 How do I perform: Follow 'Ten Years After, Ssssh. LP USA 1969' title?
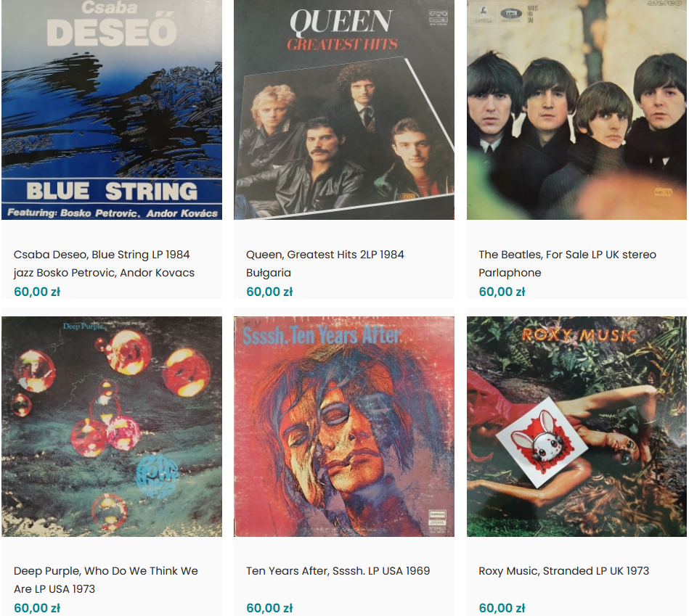(x=338, y=571)
